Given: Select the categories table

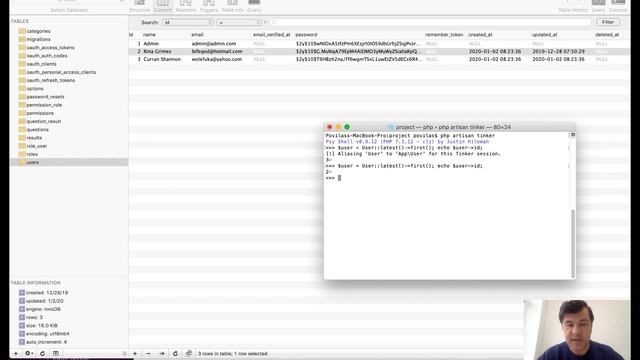Looking at the screenshot, I should click(38, 31).
